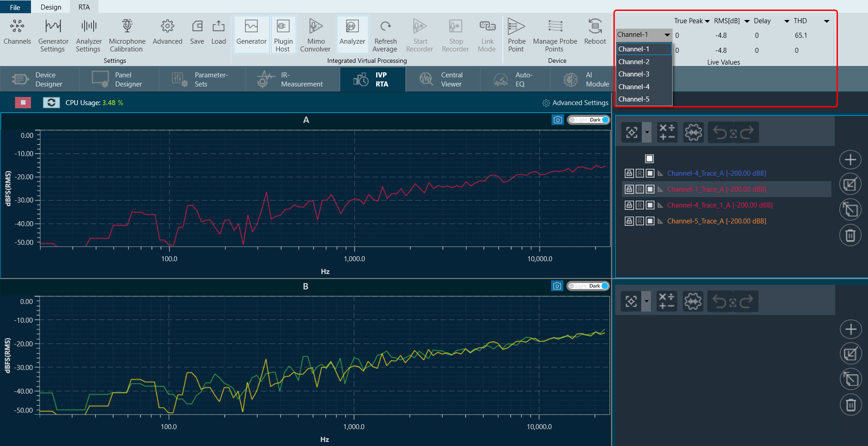Open graph A autoscale dropdown arrow
The width and height of the screenshot is (868, 446).
pos(647,132)
